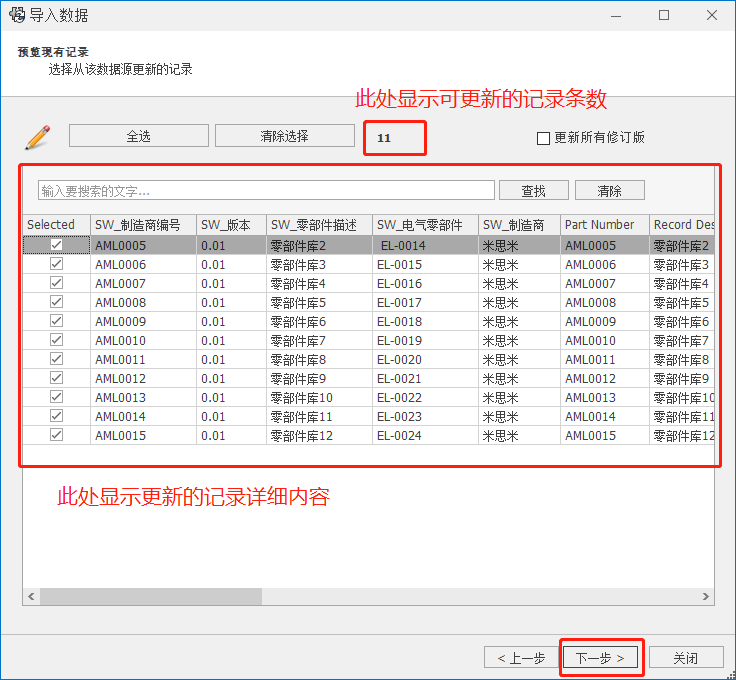Click the horizontal scrollbar right arrow
This screenshot has height=680, width=736.
706,596
